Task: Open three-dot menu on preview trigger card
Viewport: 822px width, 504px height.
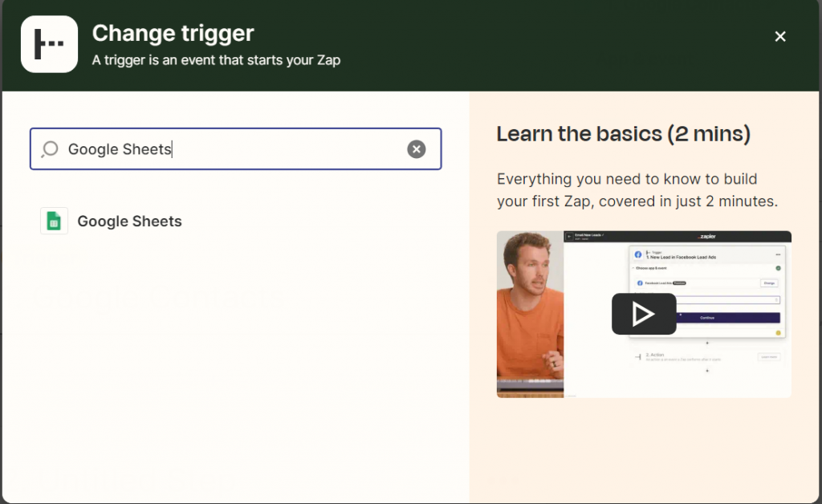Action: point(778,254)
